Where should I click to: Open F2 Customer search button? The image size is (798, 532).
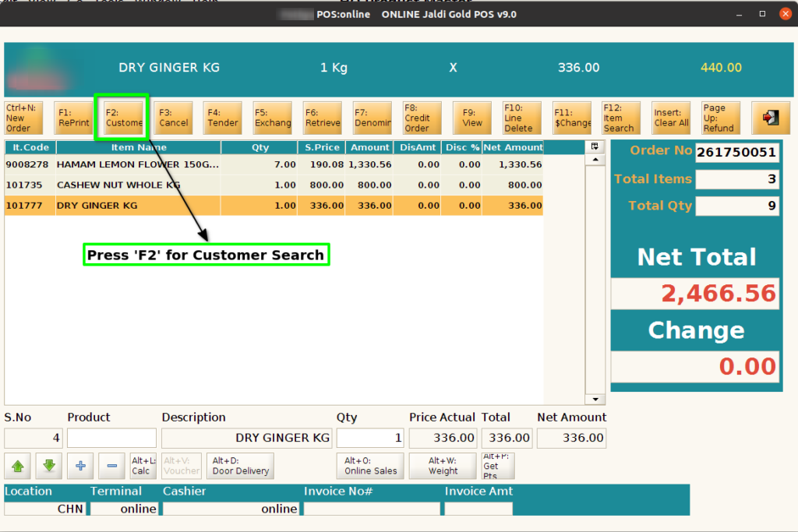(123, 118)
